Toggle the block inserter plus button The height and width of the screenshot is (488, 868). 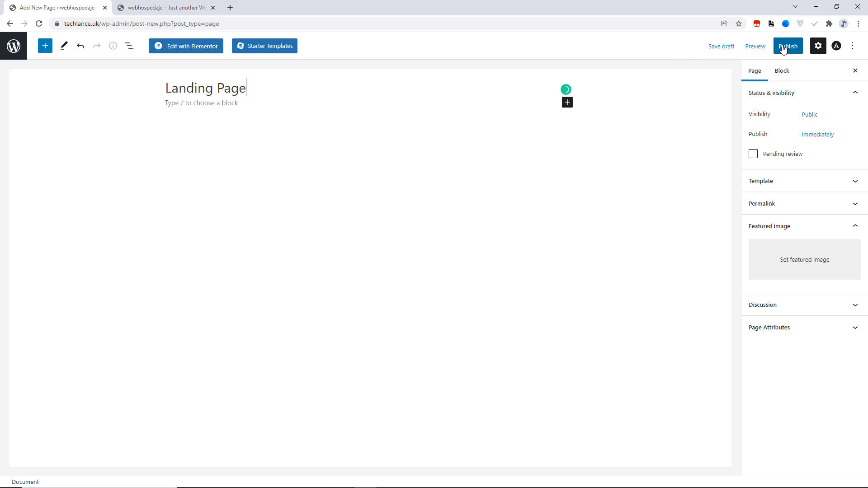(45, 46)
